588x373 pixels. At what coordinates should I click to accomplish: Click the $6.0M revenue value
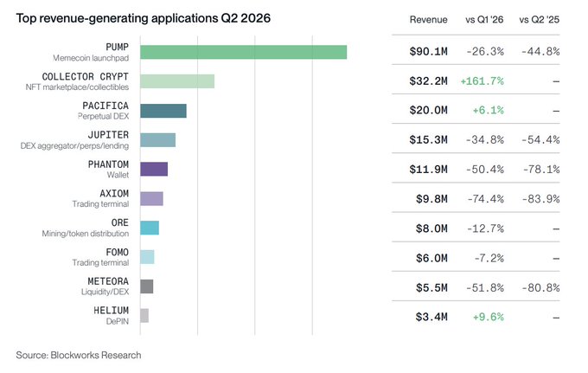point(431,258)
